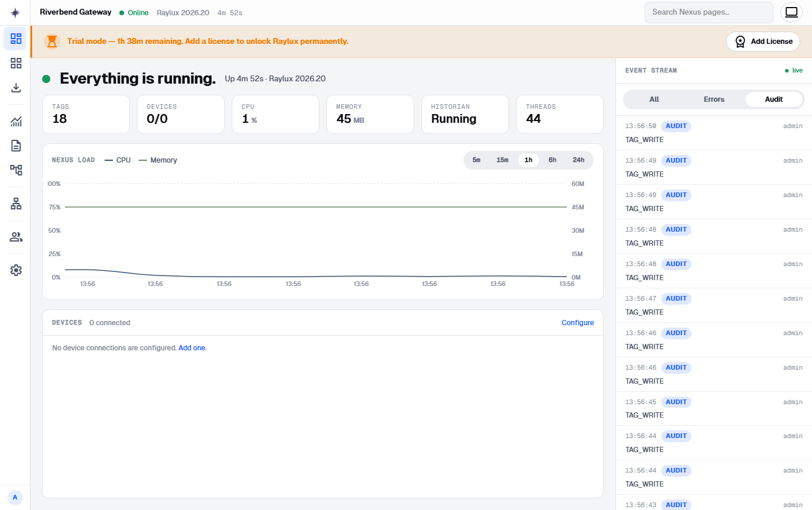Open the network hierarchy sidebar icon
The height and width of the screenshot is (510, 812).
[16, 204]
